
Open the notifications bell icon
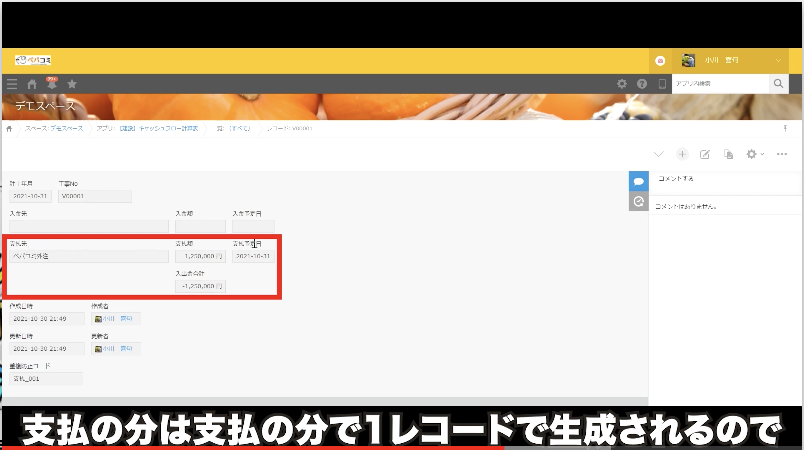(x=51, y=85)
